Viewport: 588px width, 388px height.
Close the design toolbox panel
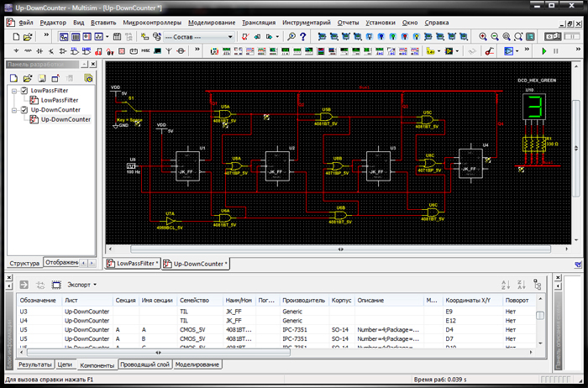point(93,65)
